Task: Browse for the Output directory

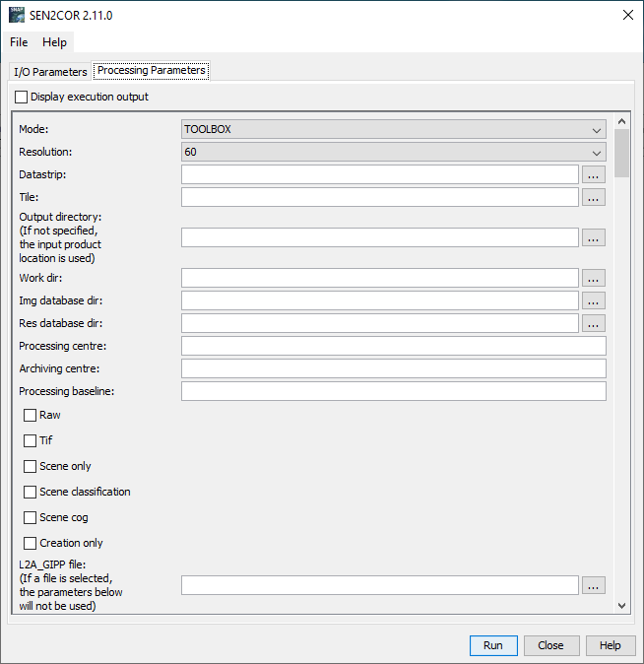Action: coord(593,237)
